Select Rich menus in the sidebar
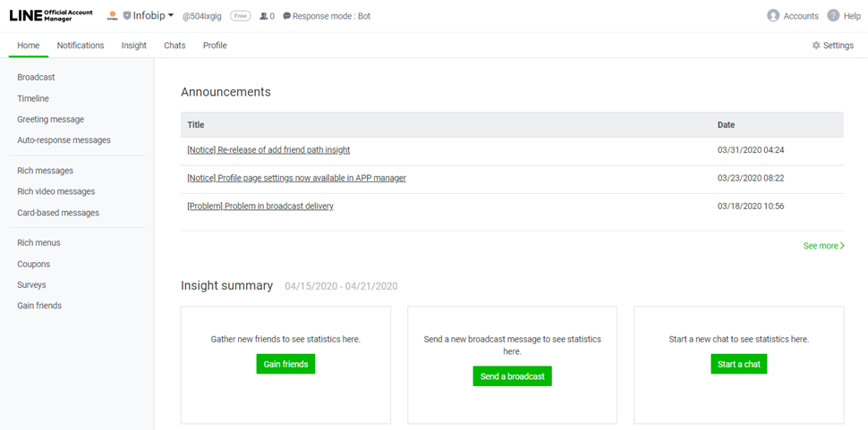 pyautogui.click(x=38, y=242)
